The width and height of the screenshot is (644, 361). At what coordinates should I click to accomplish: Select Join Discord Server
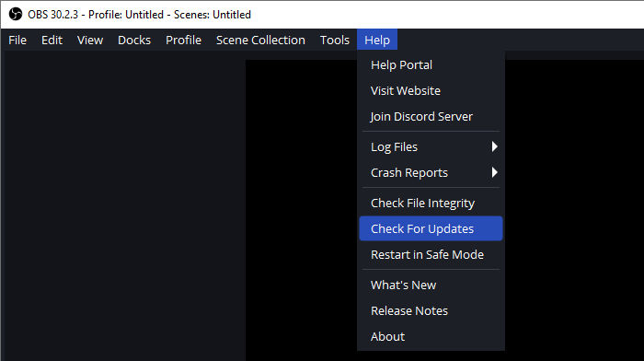pos(431,116)
